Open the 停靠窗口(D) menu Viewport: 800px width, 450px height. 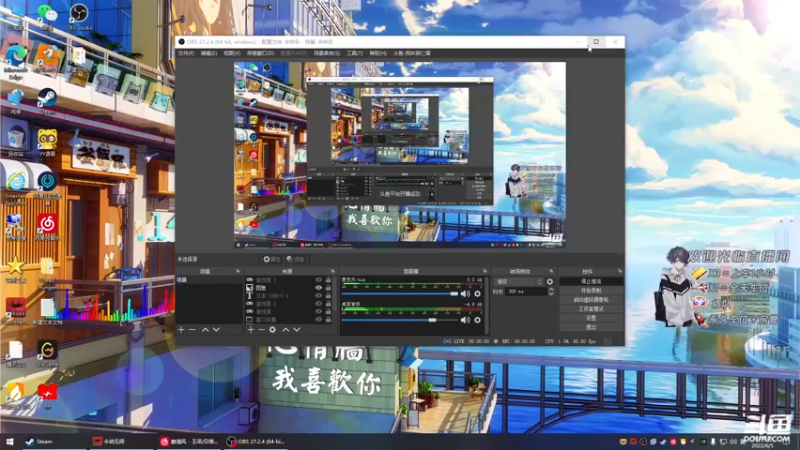coord(260,53)
